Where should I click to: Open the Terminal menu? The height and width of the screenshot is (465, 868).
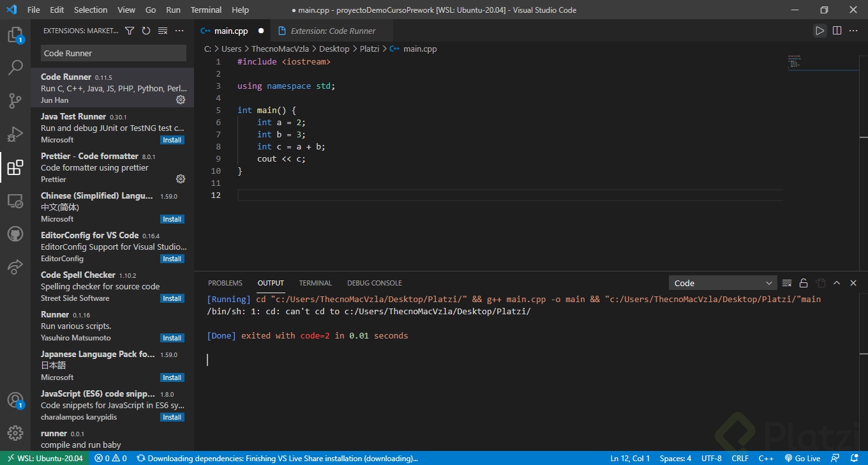click(206, 10)
